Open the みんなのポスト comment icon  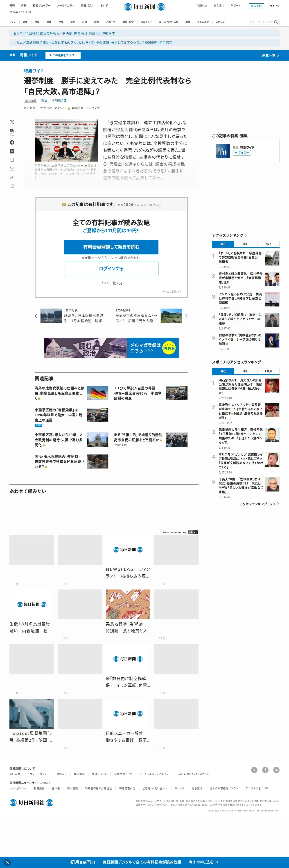pos(12,132)
